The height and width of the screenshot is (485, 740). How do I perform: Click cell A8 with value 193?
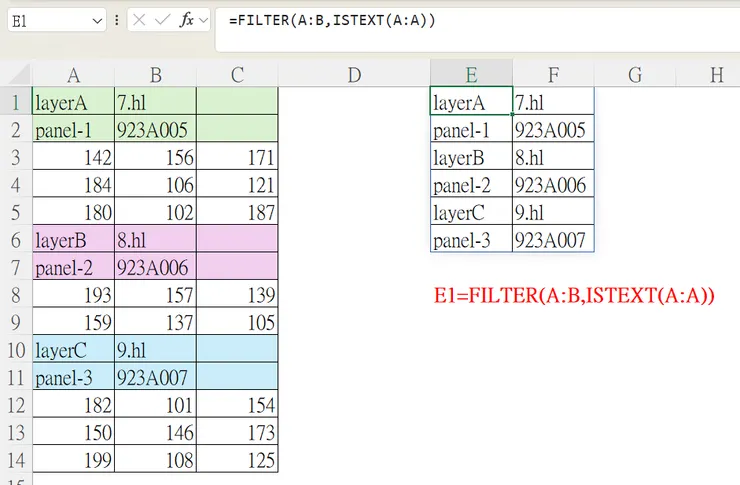pos(73,295)
